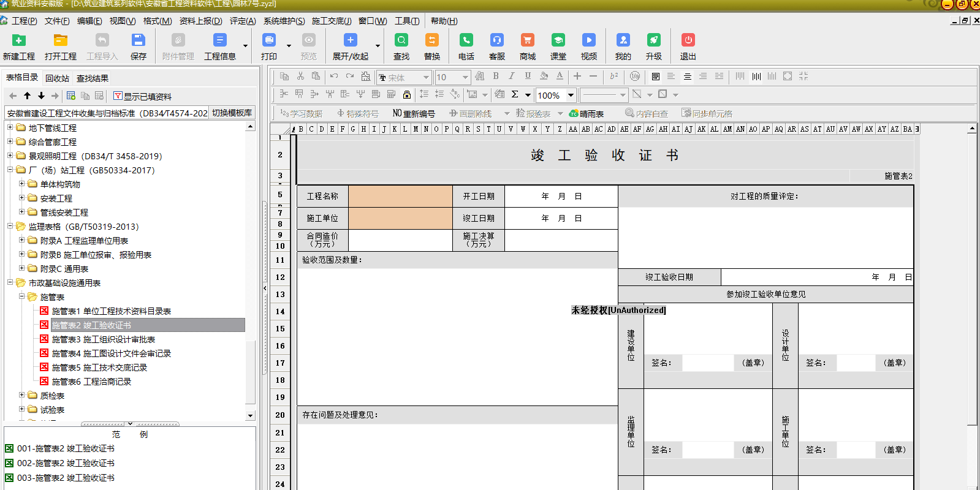
Task: Toggle the 显示已填资料 filter
Action: [143, 96]
